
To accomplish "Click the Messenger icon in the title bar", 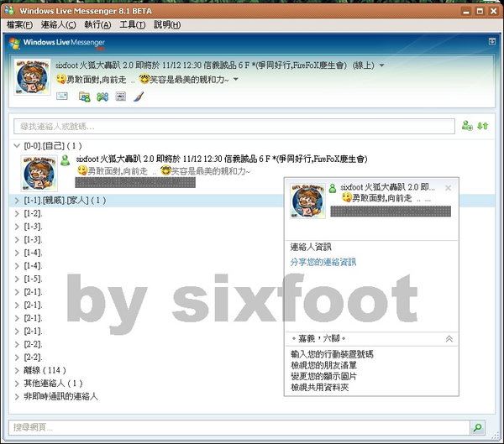I will [9, 10].
